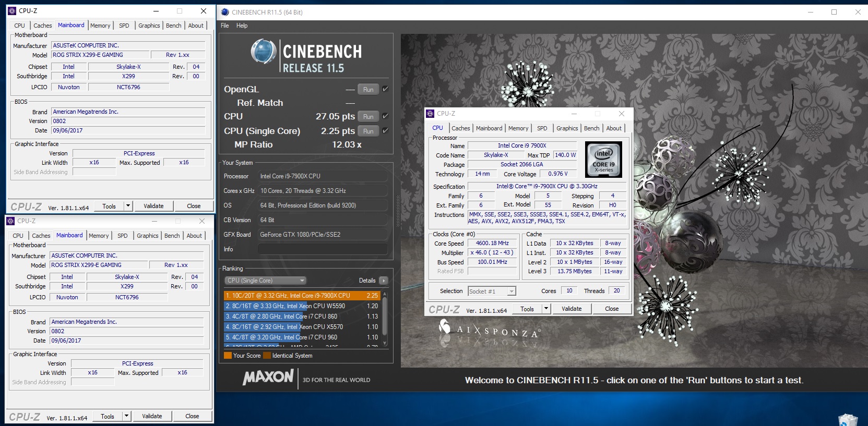Toggle the CPU (Single Core) test checkbox
Viewport: 868px width, 426px height.
coord(385,131)
